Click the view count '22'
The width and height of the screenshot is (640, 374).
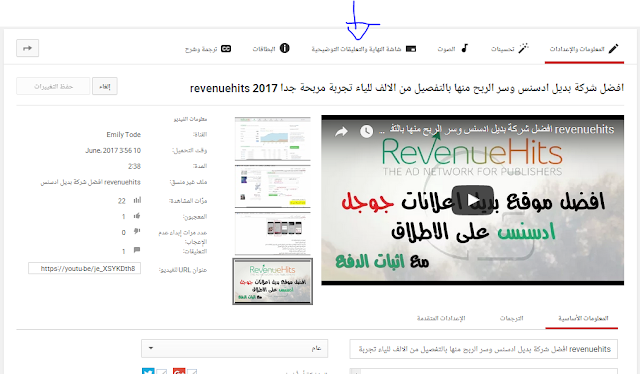click(x=122, y=201)
